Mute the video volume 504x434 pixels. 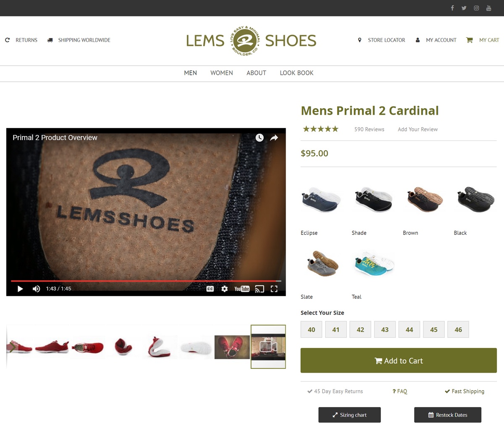coord(37,289)
